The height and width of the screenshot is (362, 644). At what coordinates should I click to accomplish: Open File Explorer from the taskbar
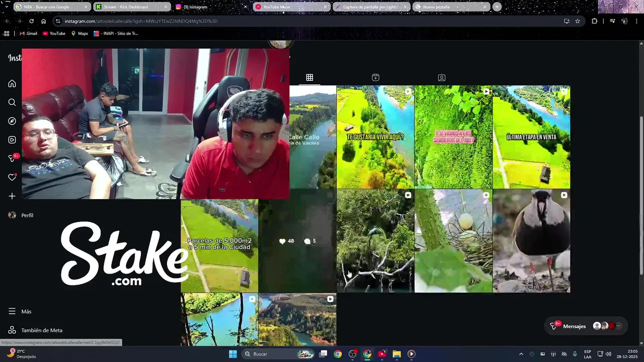(x=396, y=354)
